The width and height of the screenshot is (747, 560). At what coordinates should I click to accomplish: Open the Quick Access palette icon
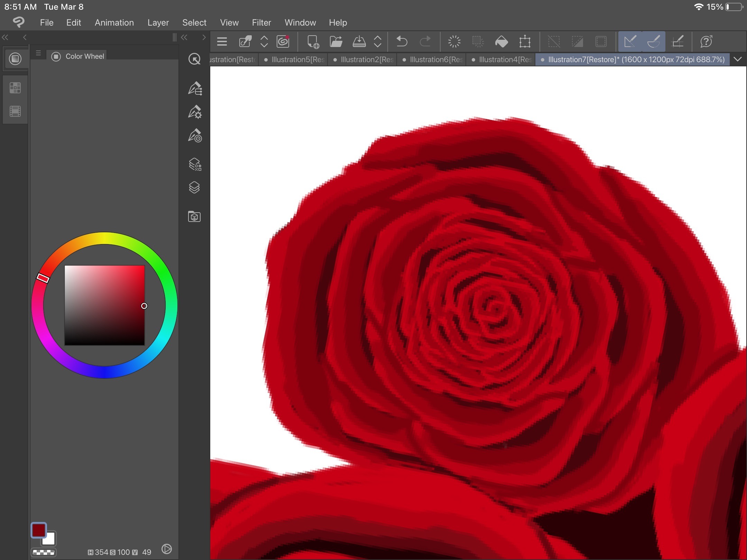click(194, 59)
